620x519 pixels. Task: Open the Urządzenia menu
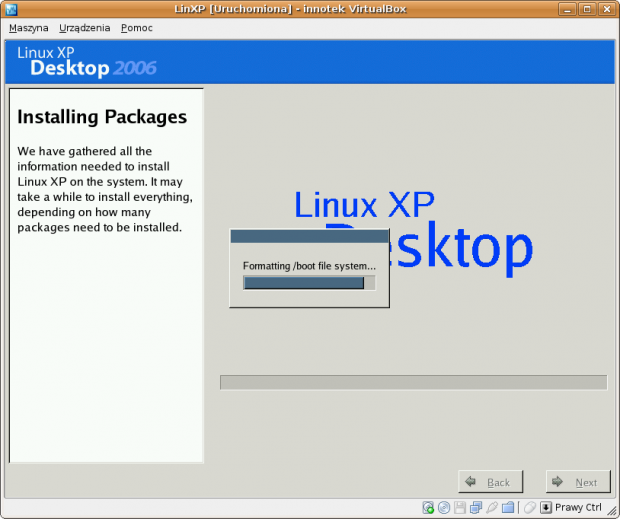click(x=85, y=28)
